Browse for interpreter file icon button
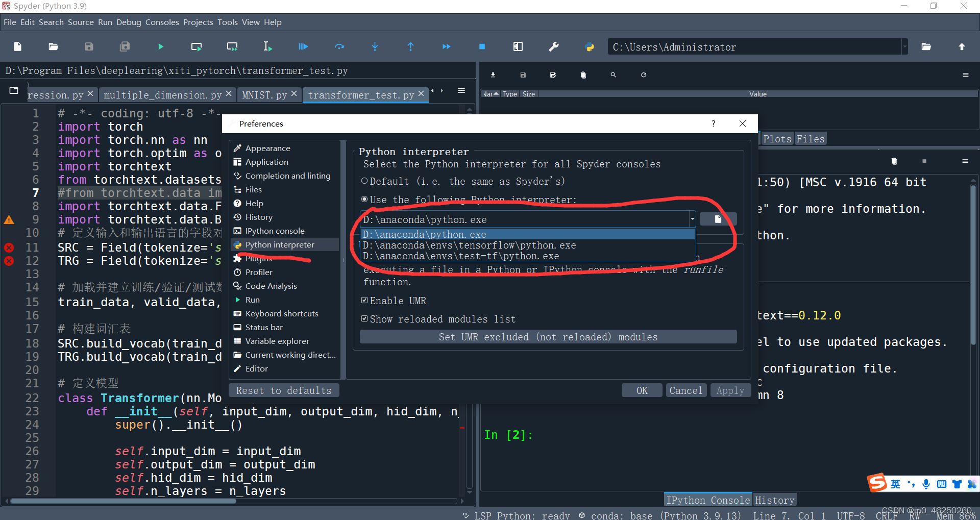980x520 pixels. (718, 219)
